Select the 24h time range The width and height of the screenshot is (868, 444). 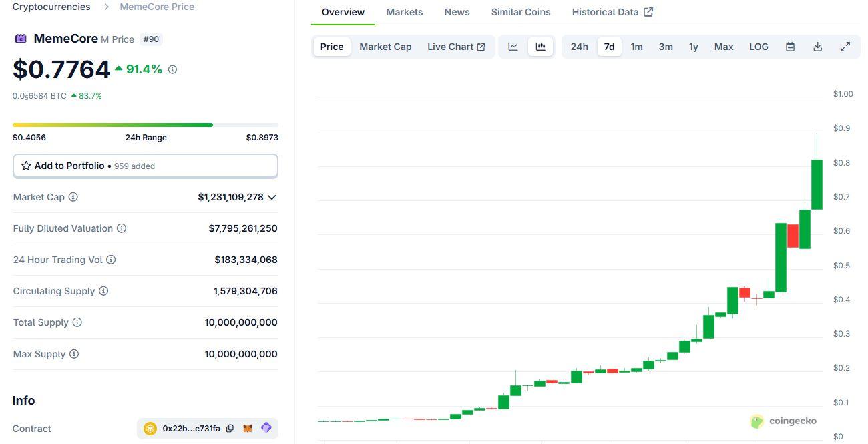pos(579,47)
